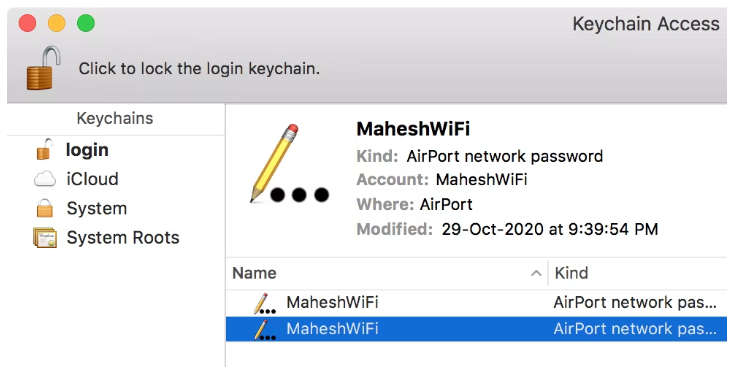This screenshot has width=732, height=383.
Task: Toggle sort order with Name column arrow
Action: click(536, 273)
